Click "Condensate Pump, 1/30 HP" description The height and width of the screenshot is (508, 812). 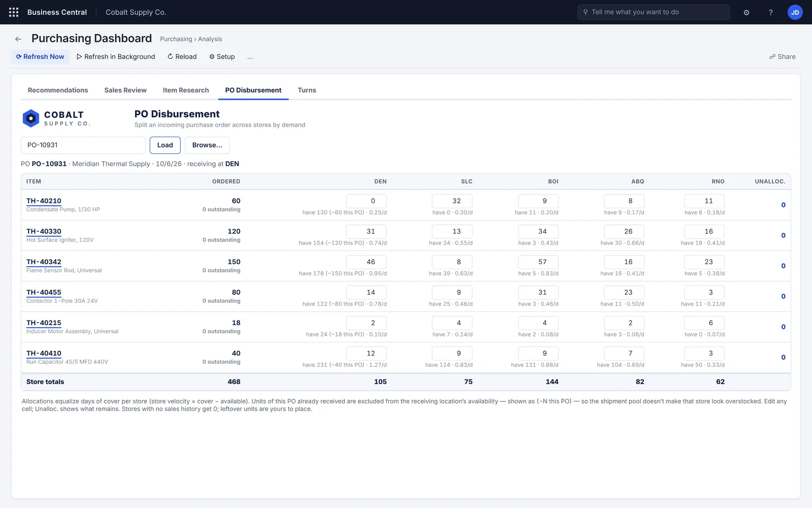pos(63,209)
